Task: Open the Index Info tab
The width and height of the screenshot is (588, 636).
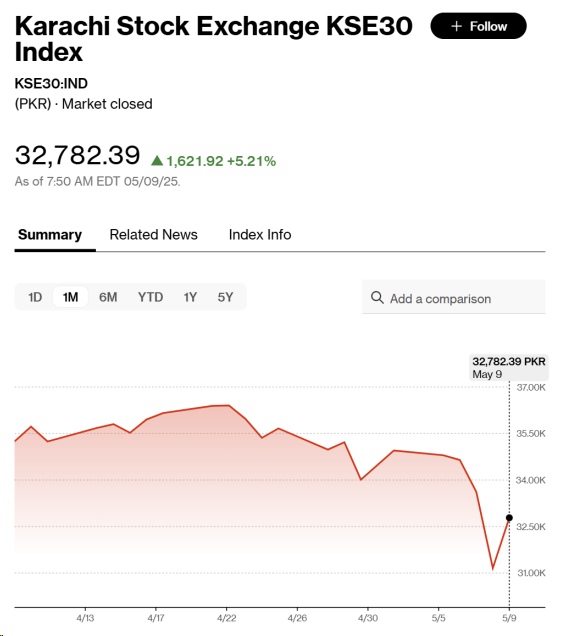Action: coord(260,235)
